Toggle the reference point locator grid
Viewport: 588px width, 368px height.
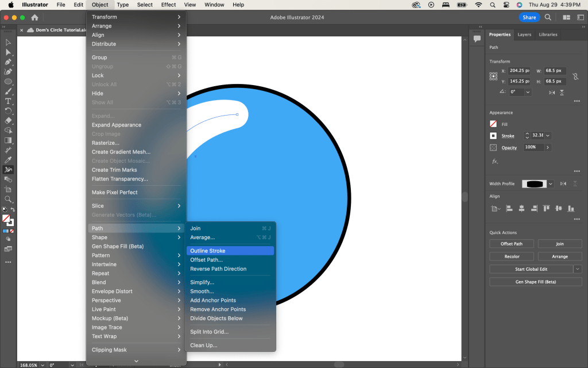[x=493, y=76]
